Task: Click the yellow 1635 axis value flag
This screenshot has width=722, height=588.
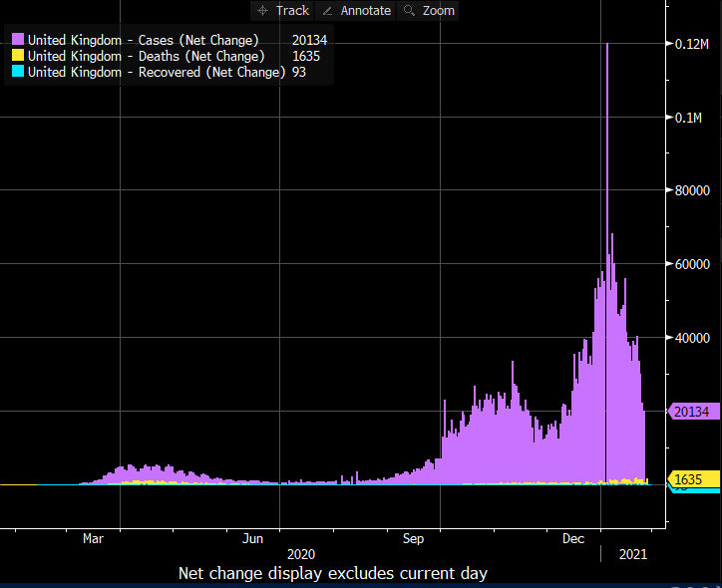Action: pos(693,479)
